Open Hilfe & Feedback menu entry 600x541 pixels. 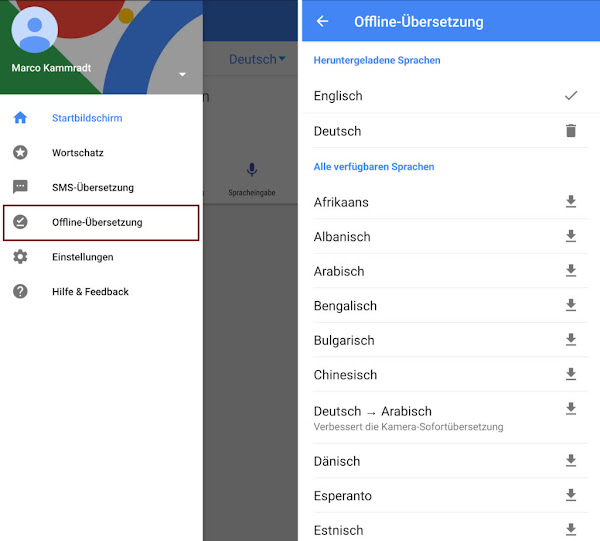(101, 292)
